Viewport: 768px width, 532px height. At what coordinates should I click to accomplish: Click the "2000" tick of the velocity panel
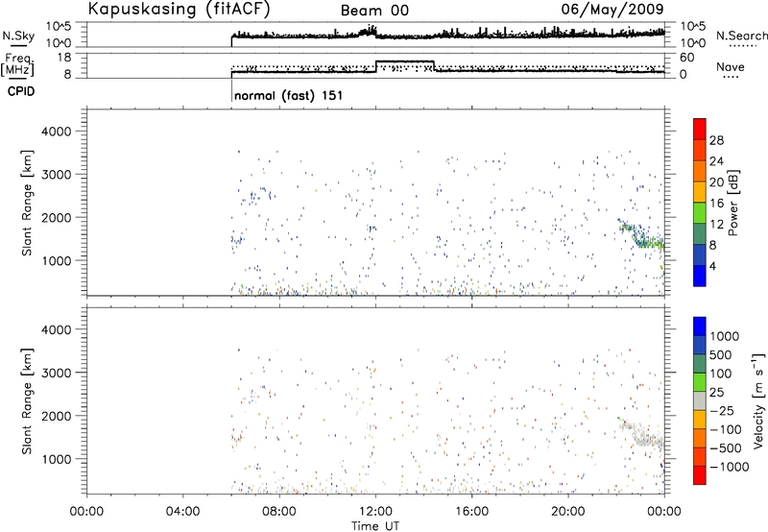57,417
